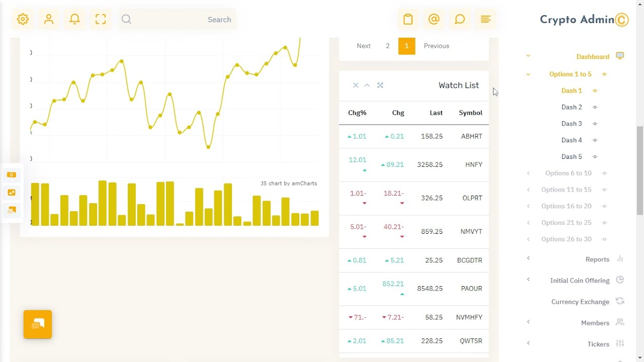Expand the Tickers menu chevron
Viewport: 644px width, 362px height.
528,343
